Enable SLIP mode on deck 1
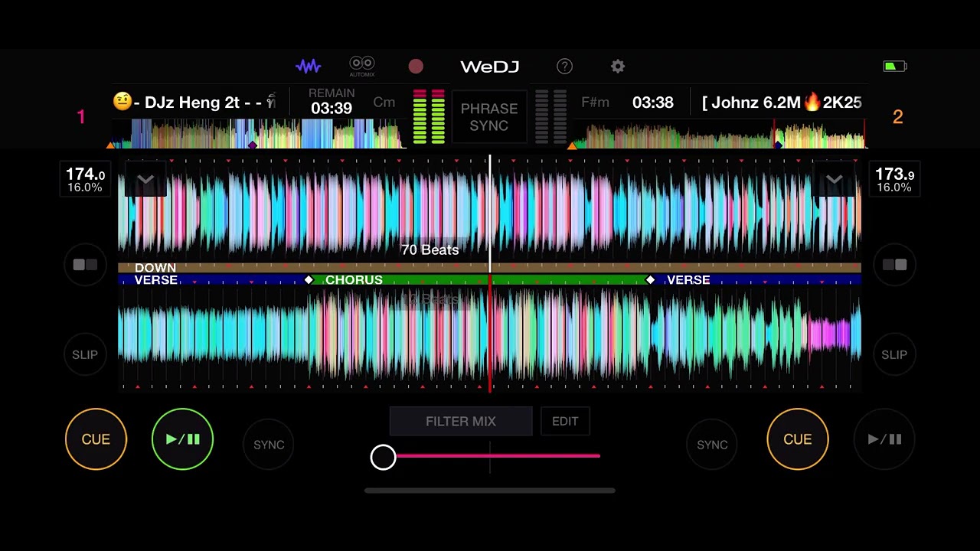The width and height of the screenshot is (980, 551). pyautogui.click(x=85, y=355)
